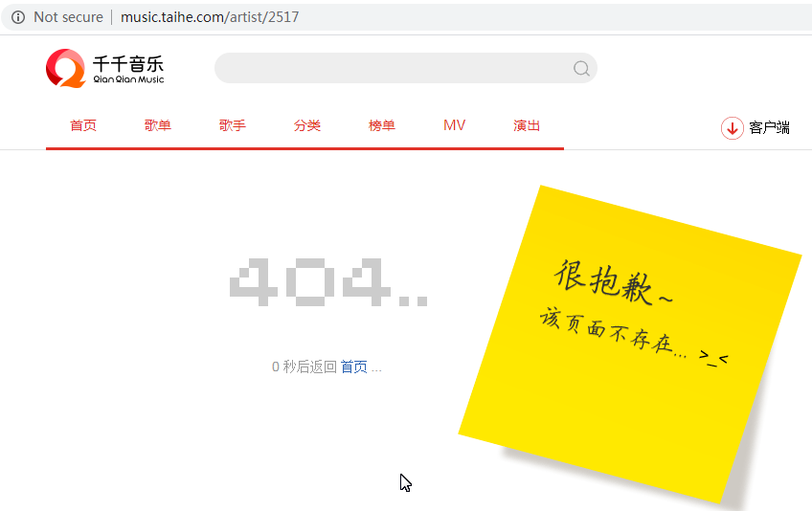Click the blue 首页 link under 404
Image resolution: width=812 pixels, height=511 pixels.
point(353,367)
